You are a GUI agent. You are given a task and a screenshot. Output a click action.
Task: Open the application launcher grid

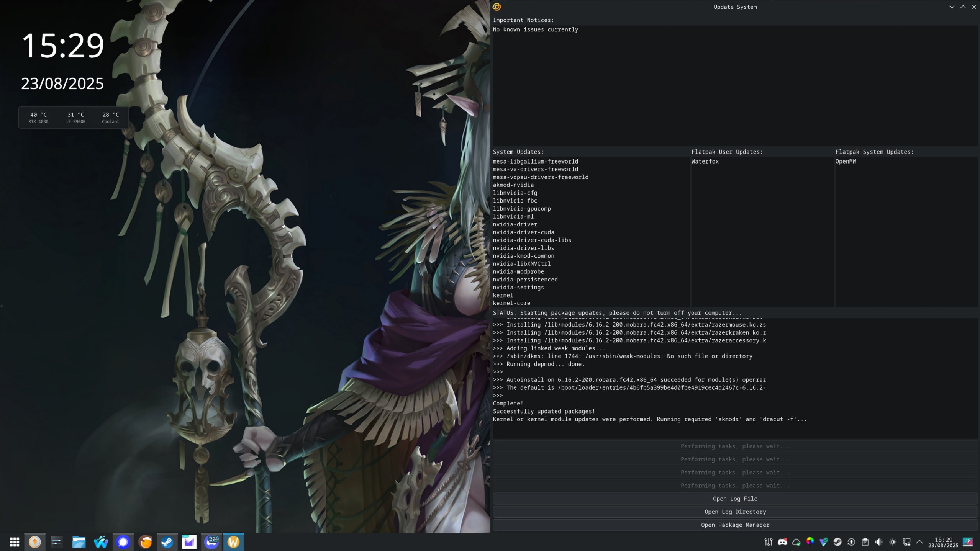15,542
